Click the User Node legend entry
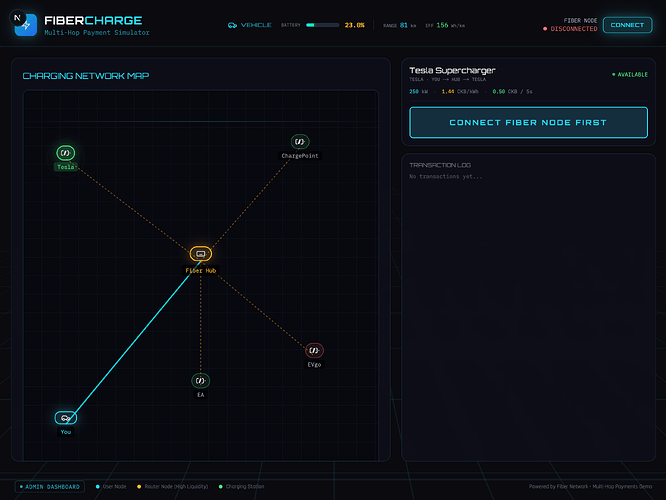 tap(111, 486)
